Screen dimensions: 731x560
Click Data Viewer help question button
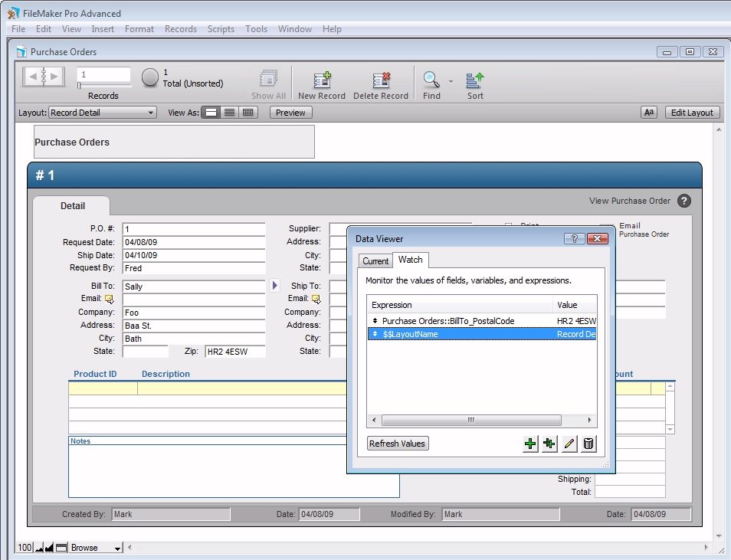tap(575, 239)
